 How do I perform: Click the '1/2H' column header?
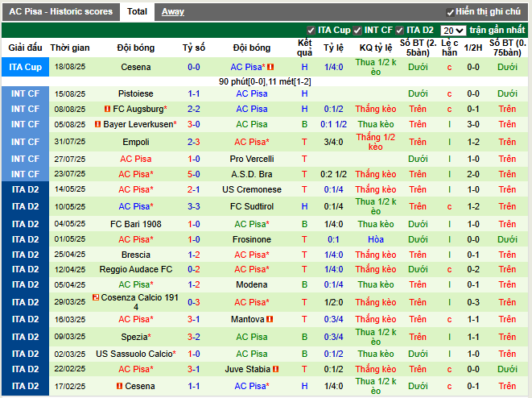click(473, 48)
